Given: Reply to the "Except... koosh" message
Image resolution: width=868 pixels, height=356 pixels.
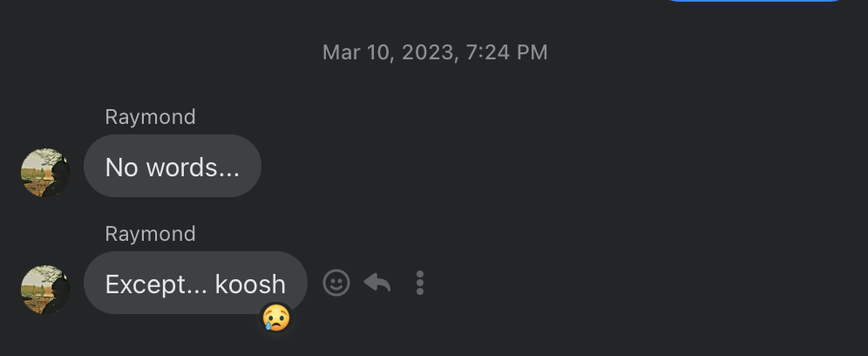Looking at the screenshot, I should (x=377, y=283).
